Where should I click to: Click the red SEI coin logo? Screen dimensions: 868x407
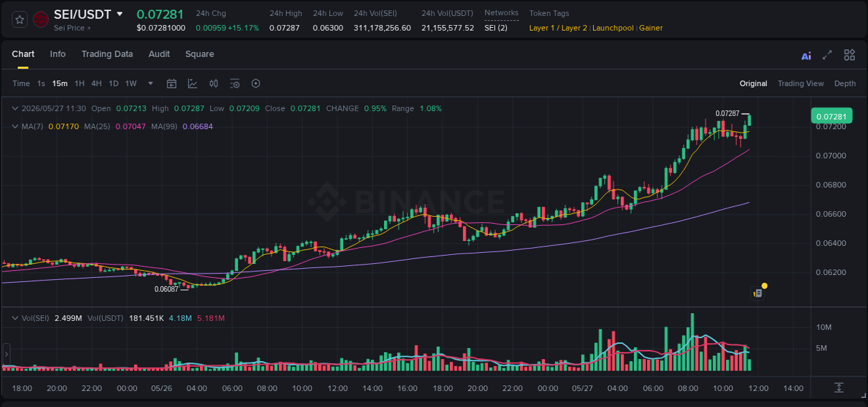tap(41, 19)
